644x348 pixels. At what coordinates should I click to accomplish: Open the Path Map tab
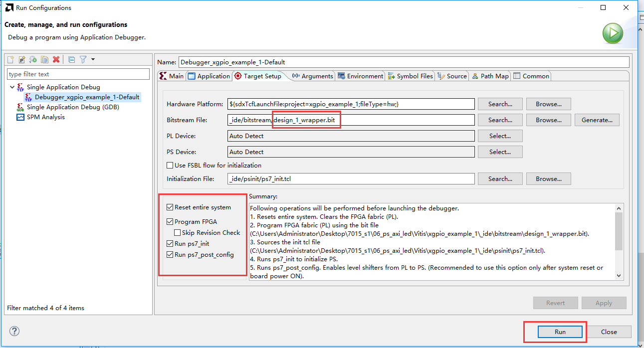(490, 76)
